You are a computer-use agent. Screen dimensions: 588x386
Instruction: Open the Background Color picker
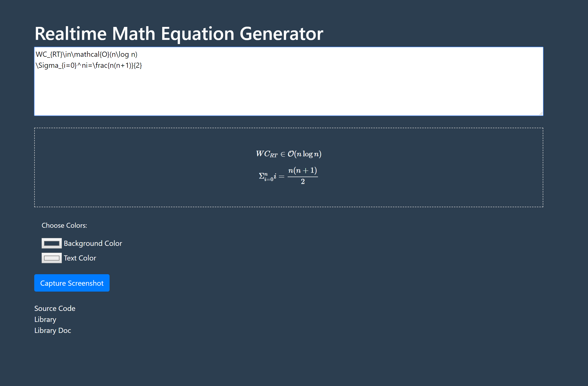pos(51,243)
